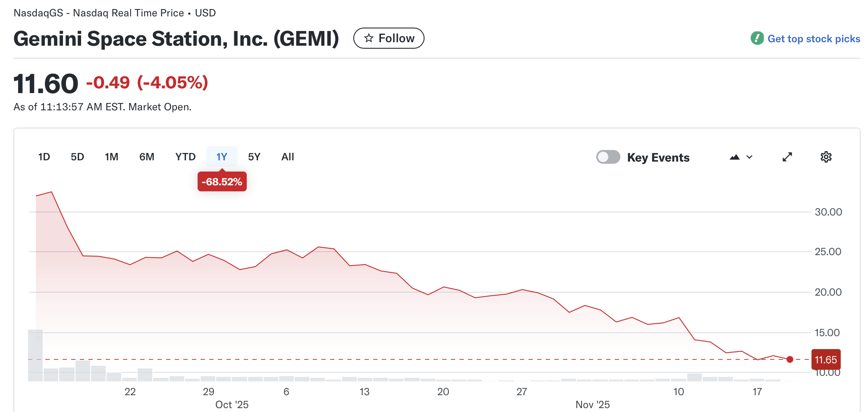Toggle Key Events off and on switch
868x412 pixels.
608,157
